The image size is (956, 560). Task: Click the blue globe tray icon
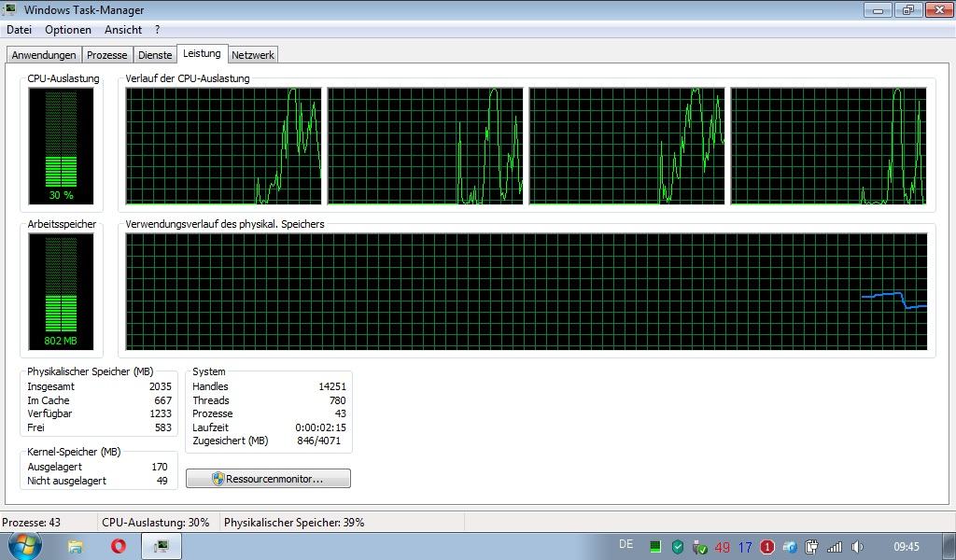[790, 547]
